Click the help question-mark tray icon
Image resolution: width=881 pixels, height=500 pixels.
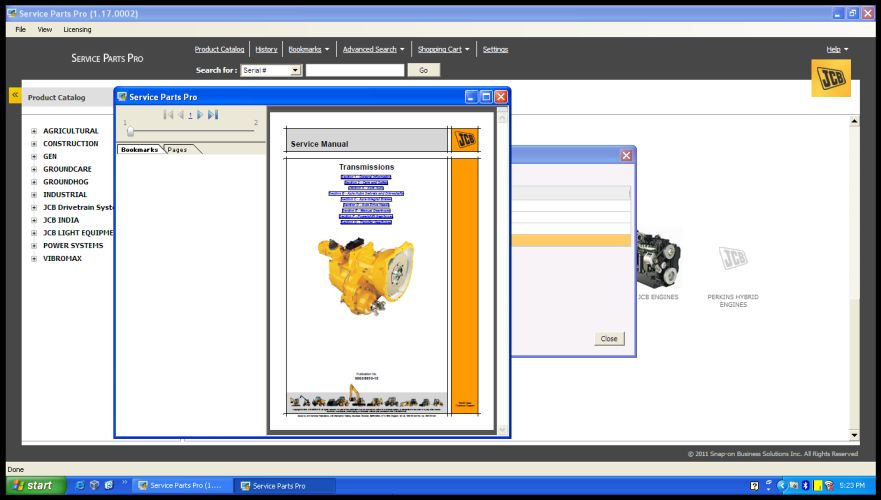[754, 485]
